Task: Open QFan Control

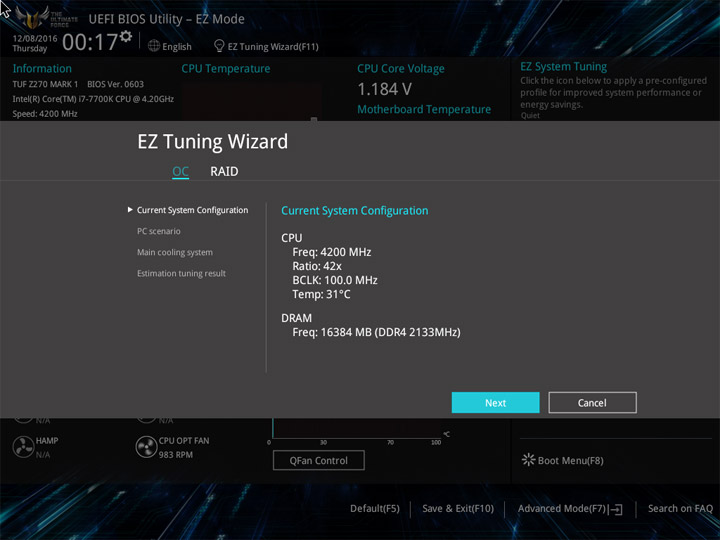Action: click(x=319, y=460)
